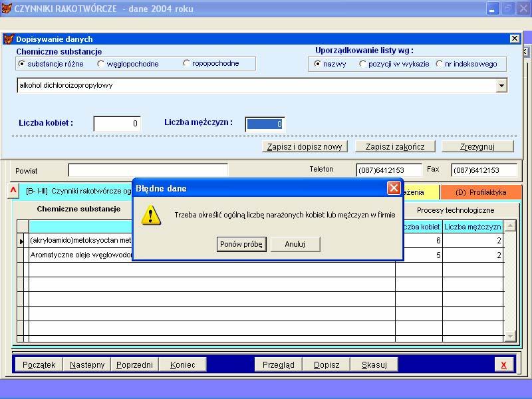This screenshot has height=399, width=532.
Task: Click 'Anuluj' in the error dialog
Action: coord(295,244)
